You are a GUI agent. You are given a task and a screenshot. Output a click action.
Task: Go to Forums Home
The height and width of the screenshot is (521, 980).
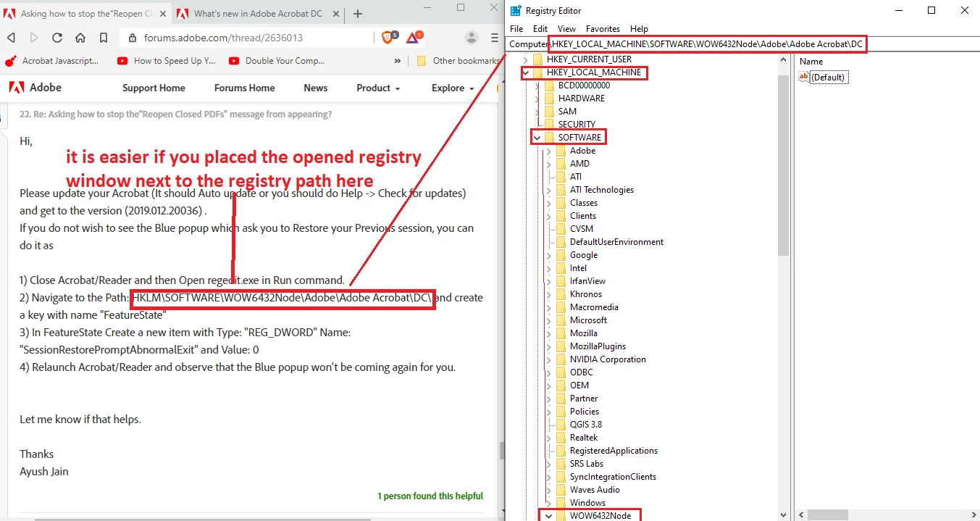(x=244, y=88)
